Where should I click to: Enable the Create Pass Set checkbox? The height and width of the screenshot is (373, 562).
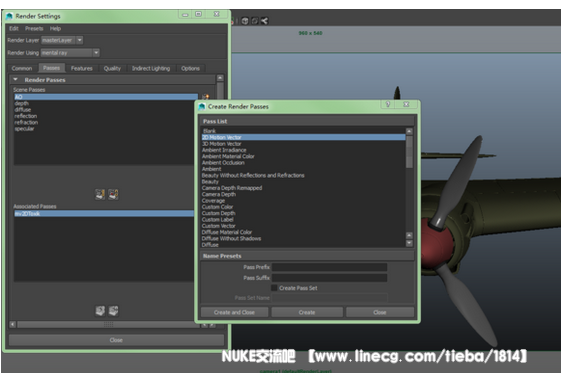coord(274,288)
